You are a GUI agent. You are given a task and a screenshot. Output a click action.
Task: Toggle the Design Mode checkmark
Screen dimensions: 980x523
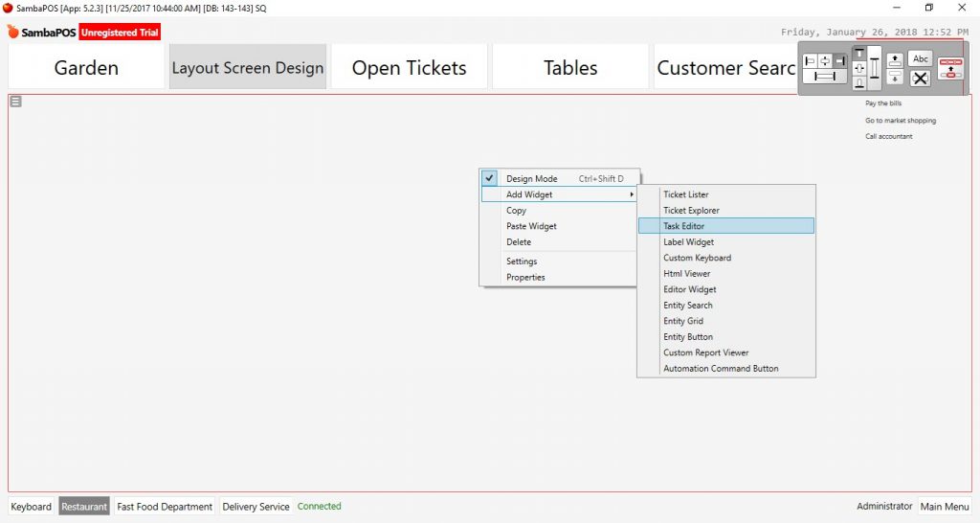[x=489, y=178]
